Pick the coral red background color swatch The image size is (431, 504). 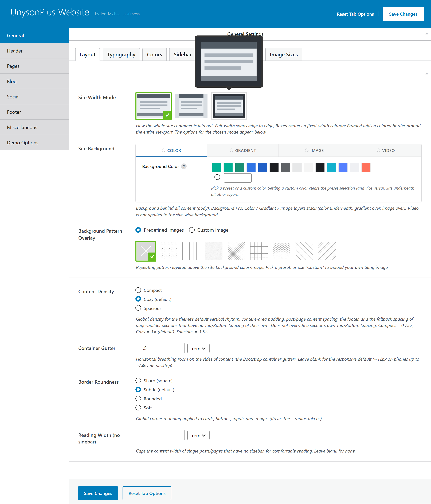pyautogui.click(x=366, y=167)
